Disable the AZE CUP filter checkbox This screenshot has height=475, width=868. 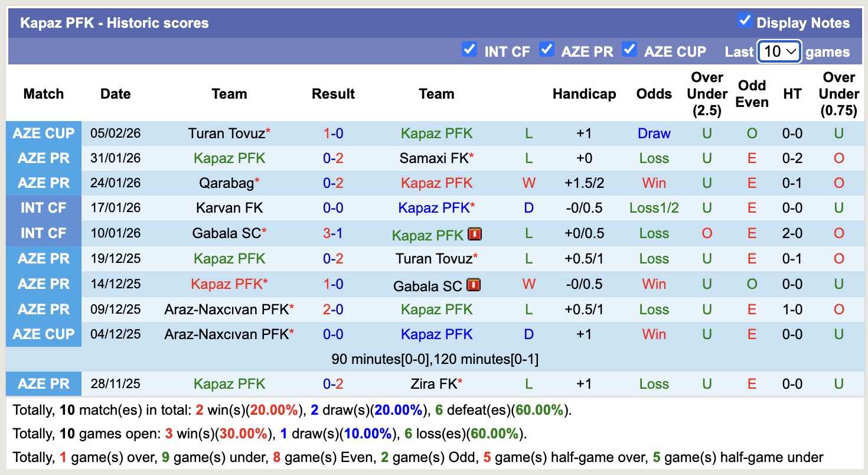click(629, 50)
